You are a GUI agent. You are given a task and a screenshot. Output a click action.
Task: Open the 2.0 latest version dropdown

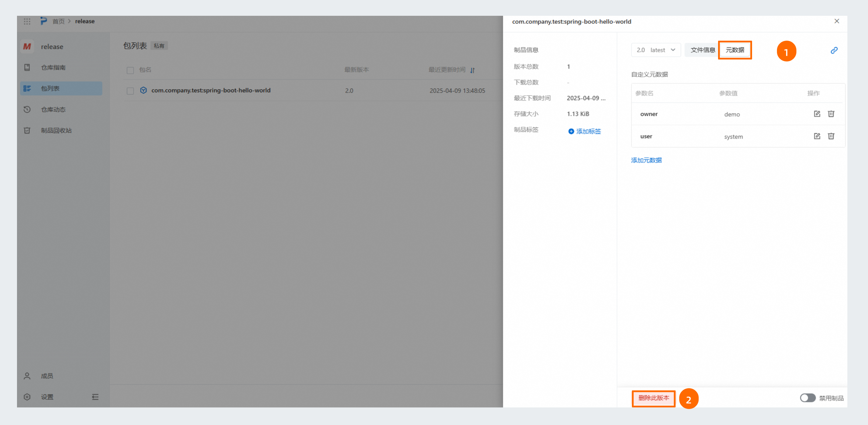click(656, 50)
